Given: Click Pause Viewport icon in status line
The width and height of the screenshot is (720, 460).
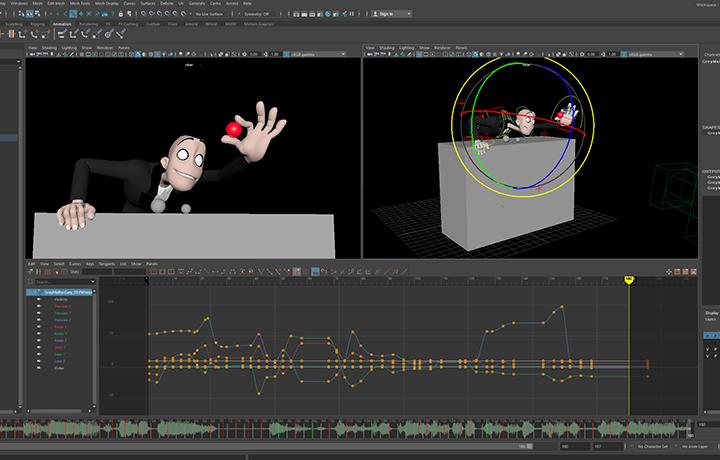Looking at the screenshot, I should (352, 14).
